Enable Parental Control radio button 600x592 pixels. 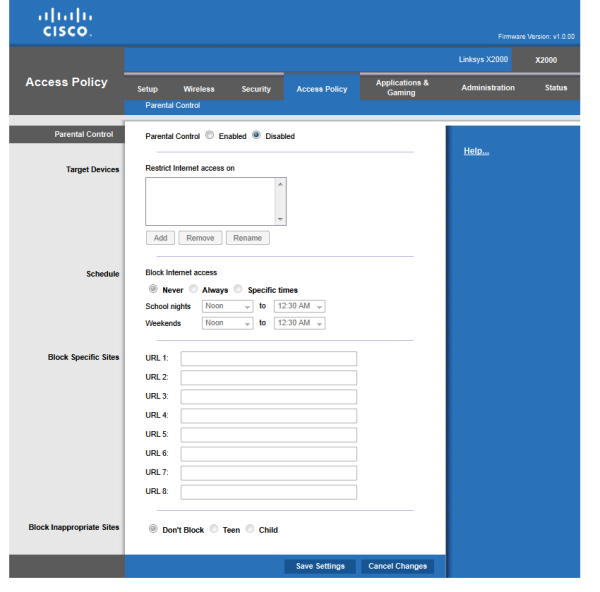210,136
